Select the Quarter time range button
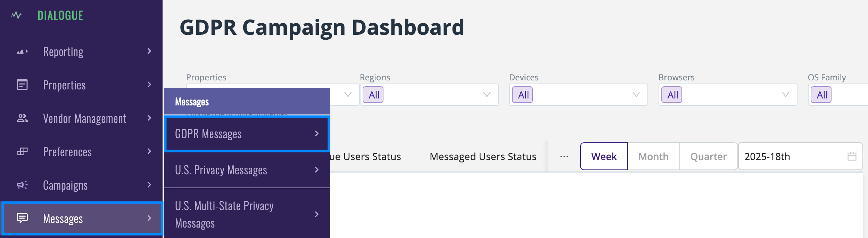The width and height of the screenshot is (868, 238). pos(709,156)
